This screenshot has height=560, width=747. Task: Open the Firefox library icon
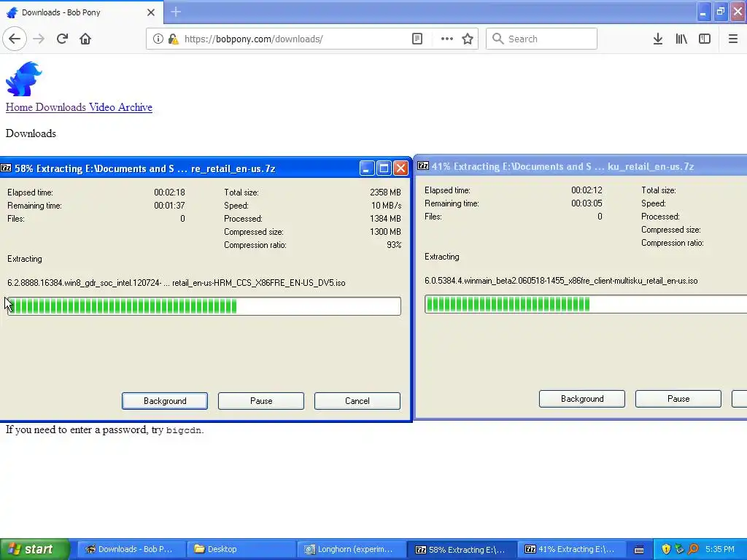pyautogui.click(x=681, y=39)
